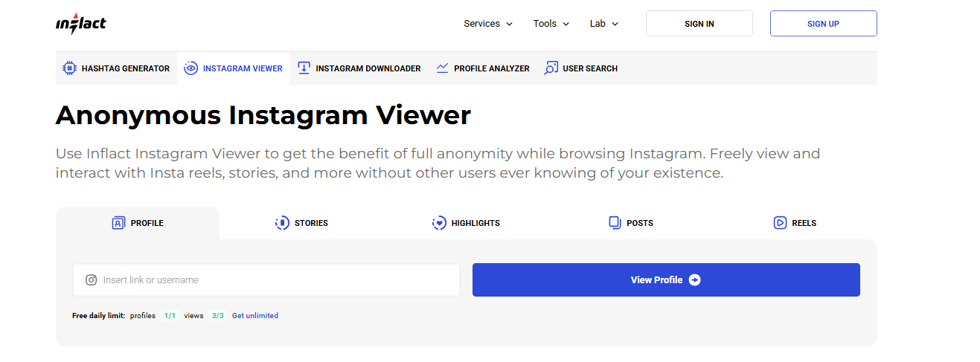Click the profiles 1/1 limit badge
This screenshot has height=362, width=980.
pyautogui.click(x=170, y=316)
